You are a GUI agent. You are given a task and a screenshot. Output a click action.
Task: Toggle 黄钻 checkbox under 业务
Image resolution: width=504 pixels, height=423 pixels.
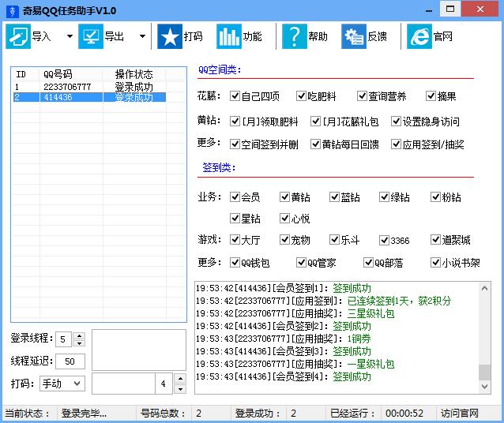(x=285, y=197)
